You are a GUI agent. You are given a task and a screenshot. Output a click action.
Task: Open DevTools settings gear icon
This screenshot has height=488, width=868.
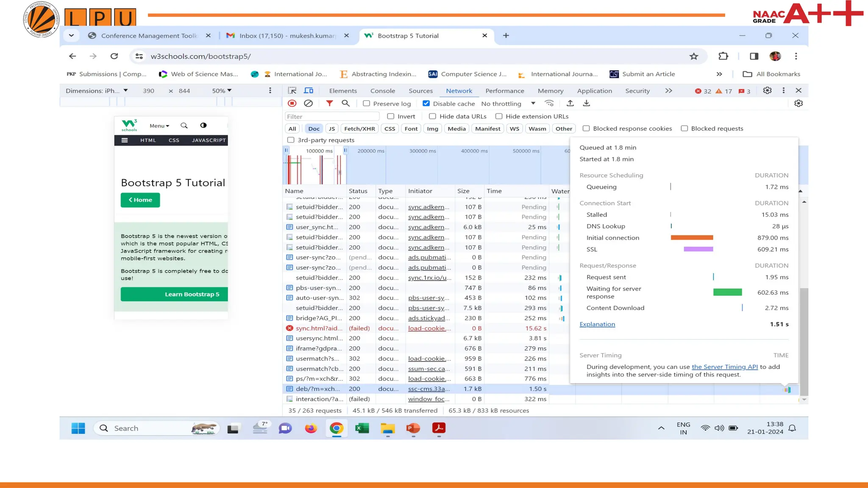(x=767, y=91)
